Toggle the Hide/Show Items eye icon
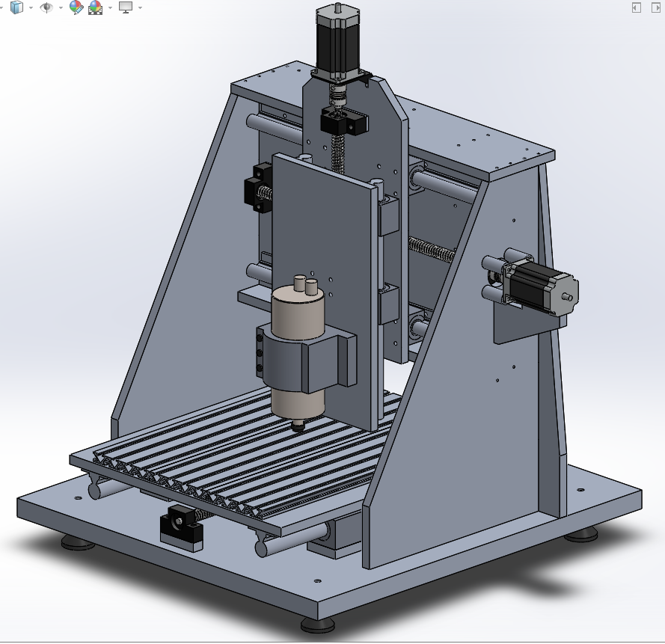This screenshot has width=665, height=644. pos(46,7)
